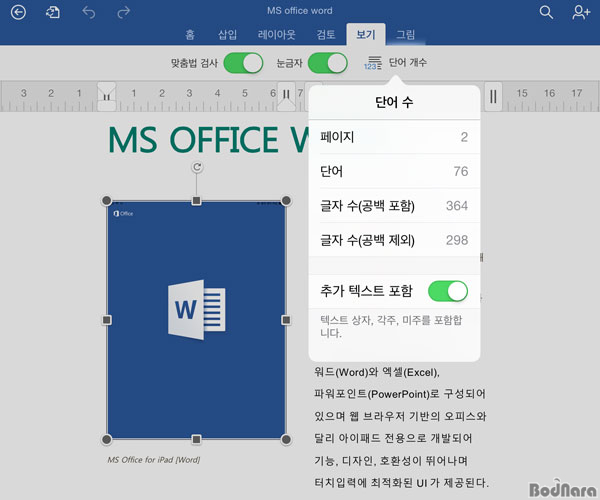
Task: Click the 글자 수(공백 제외) row
Action: click(394, 240)
